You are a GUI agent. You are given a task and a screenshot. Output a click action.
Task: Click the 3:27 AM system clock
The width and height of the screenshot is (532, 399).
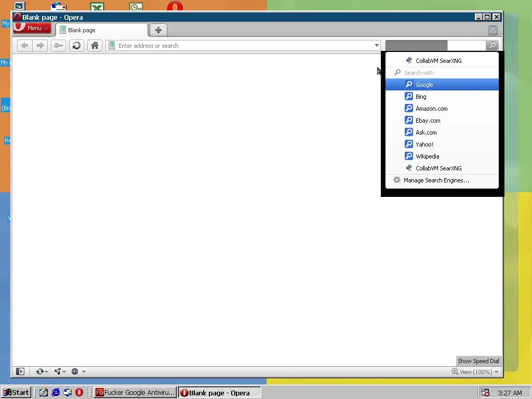click(x=510, y=393)
